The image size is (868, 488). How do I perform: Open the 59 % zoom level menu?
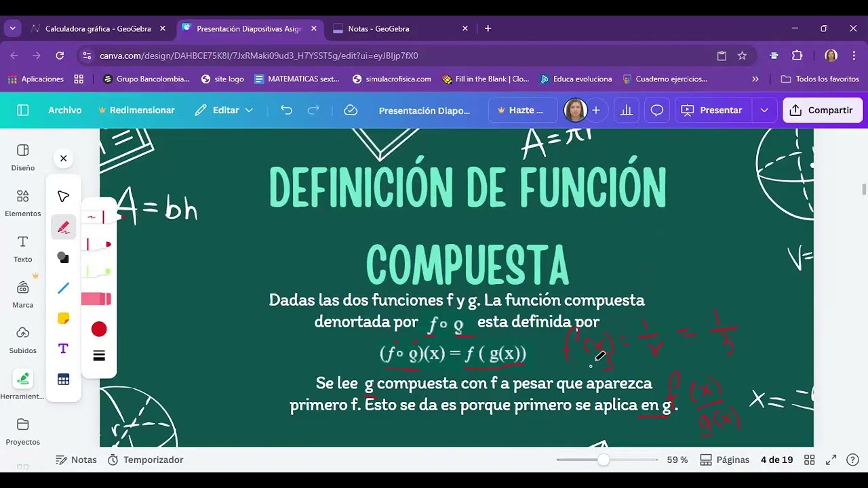pos(677,460)
